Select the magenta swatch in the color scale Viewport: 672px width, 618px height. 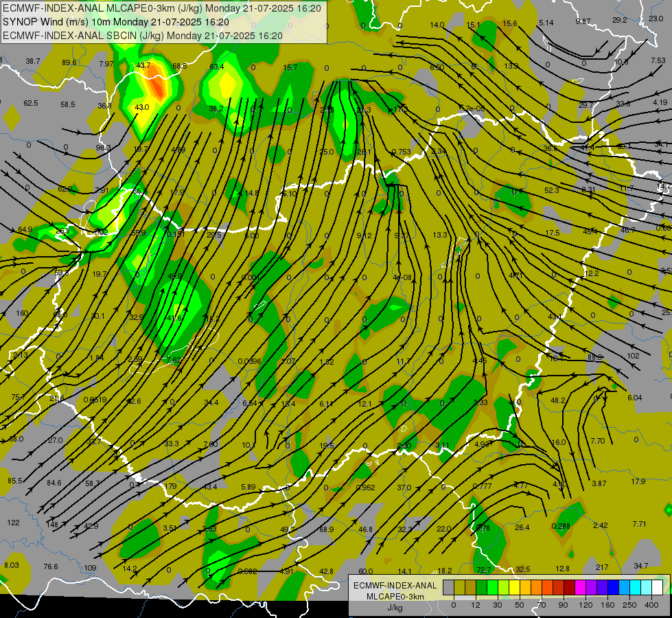[x=580, y=588]
